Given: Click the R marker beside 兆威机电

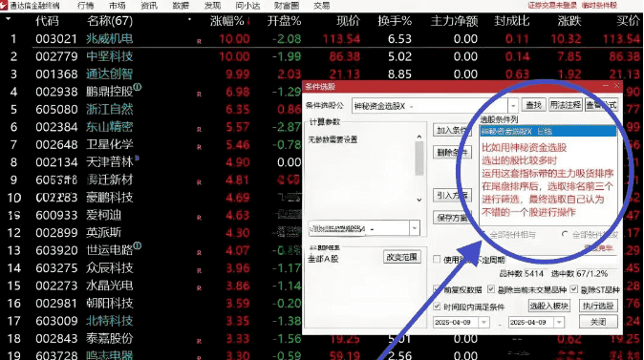Looking at the screenshot, I should tap(199, 41).
